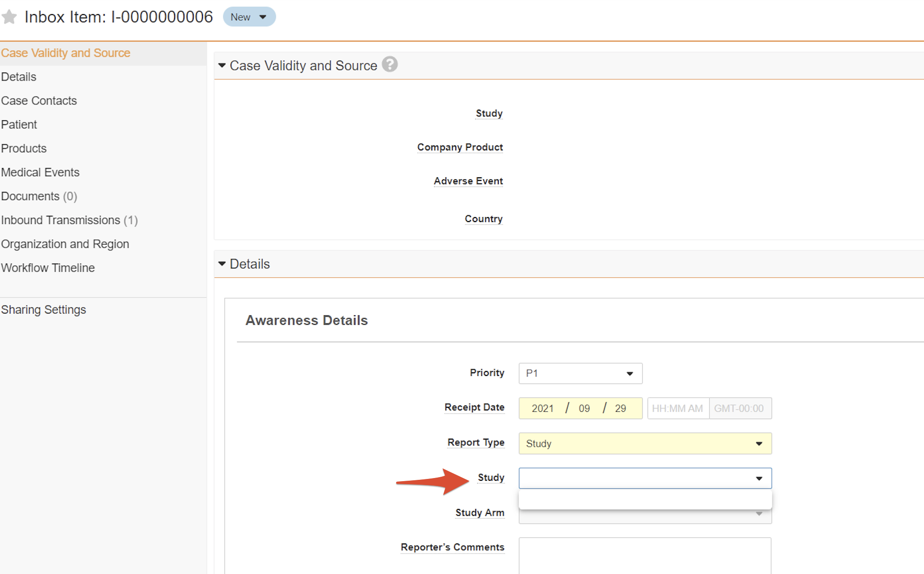This screenshot has width=924, height=574.
Task: Click the Reporter's Comments text box
Action: 645,555
